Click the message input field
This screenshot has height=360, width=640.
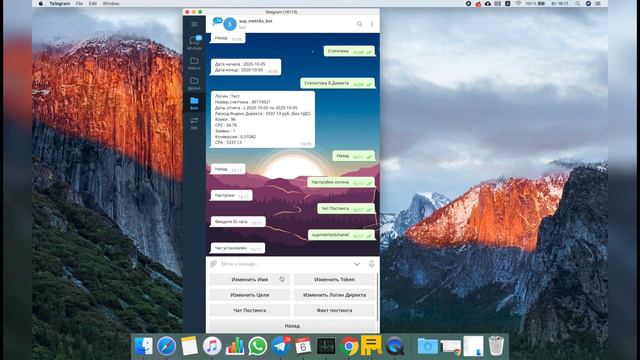tap(286, 264)
